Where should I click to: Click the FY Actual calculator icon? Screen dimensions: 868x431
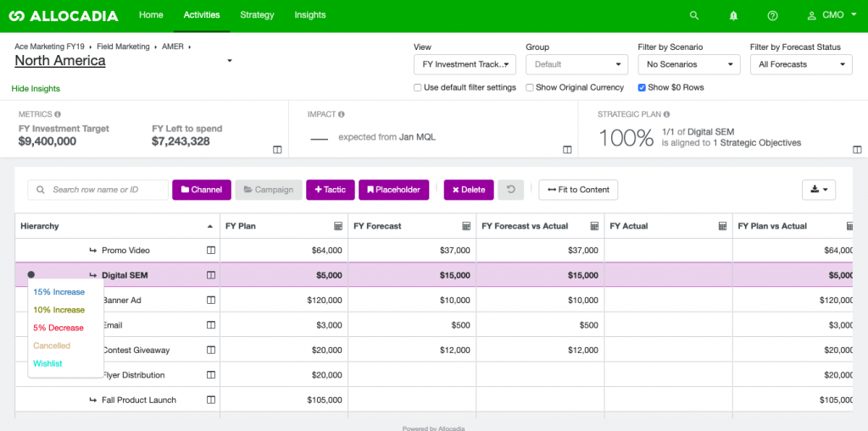(722, 226)
